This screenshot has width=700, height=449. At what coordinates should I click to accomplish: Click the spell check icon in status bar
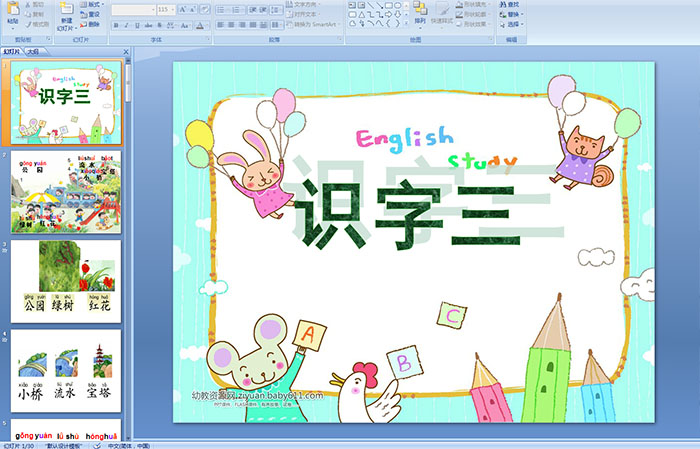[x=97, y=446]
